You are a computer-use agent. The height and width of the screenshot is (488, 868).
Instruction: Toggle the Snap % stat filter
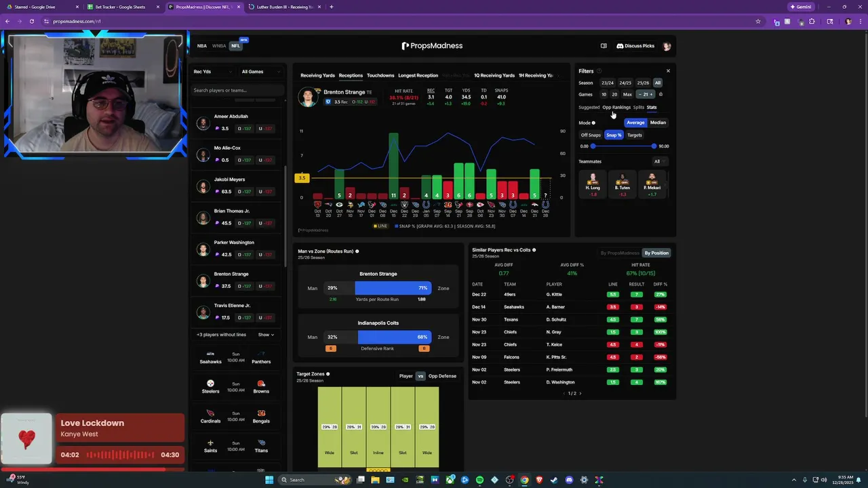point(614,135)
